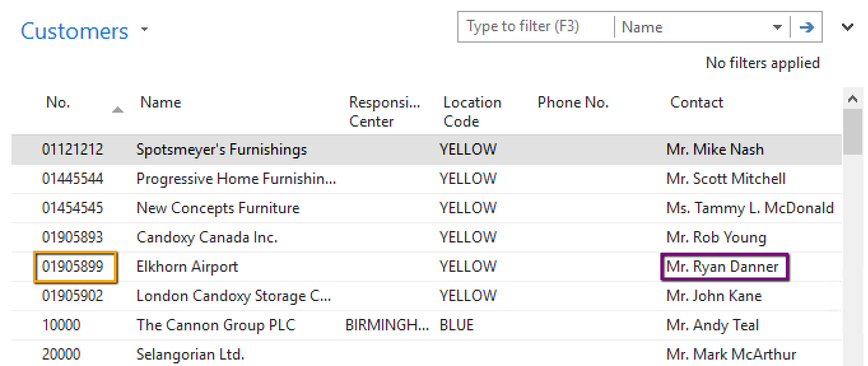868x366 pixels.
Task: Click the Phone No. column header
Action: pyautogui.click(x=573, y=102)
